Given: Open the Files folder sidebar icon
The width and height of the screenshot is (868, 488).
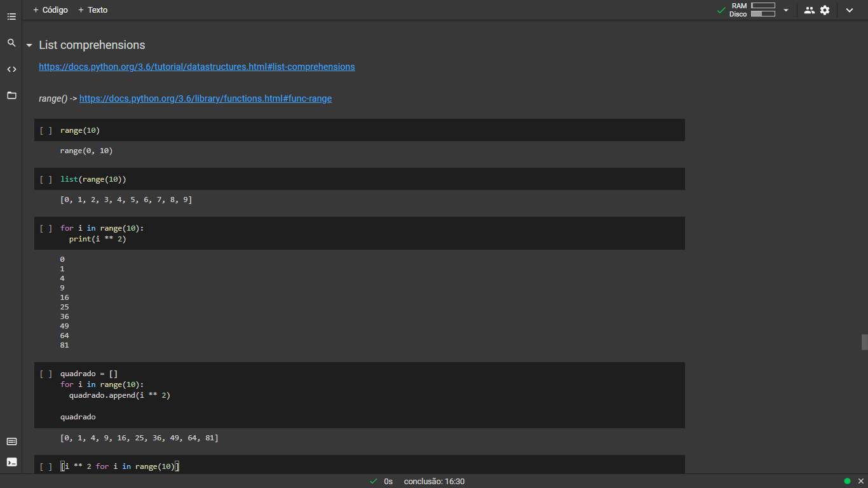Looking at the screenshot, I should point(11,95).
